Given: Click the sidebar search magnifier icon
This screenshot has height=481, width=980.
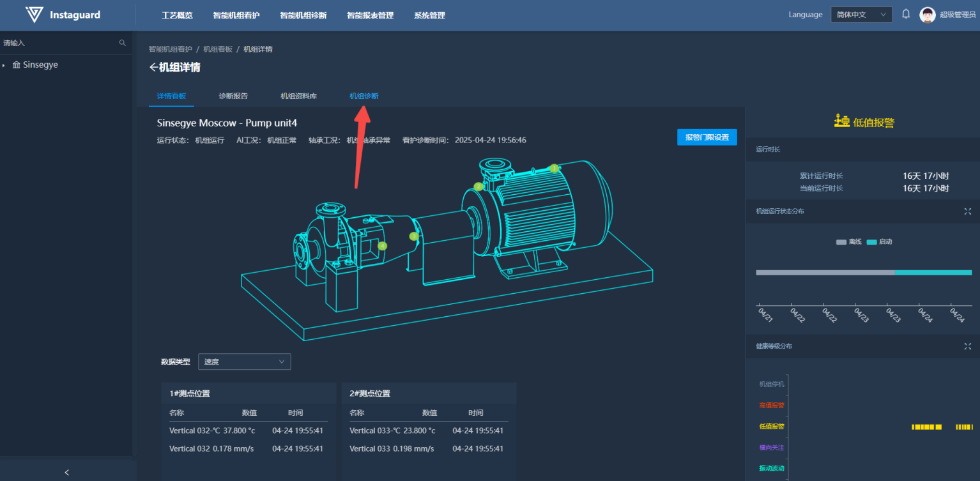Looking at the screenshot, I should (123, 43).
